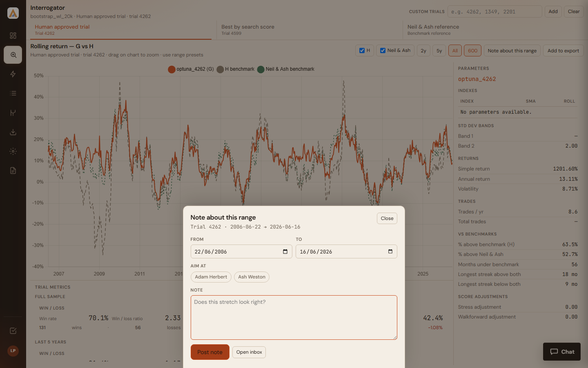Toggle H benchmark legend series

236,69
